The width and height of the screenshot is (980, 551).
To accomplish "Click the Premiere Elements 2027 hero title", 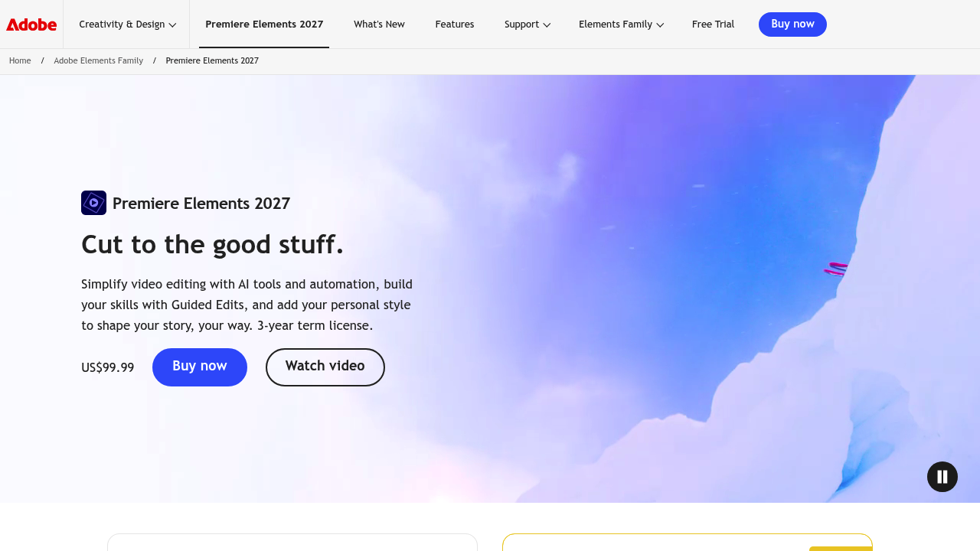I will coord(201,204).
